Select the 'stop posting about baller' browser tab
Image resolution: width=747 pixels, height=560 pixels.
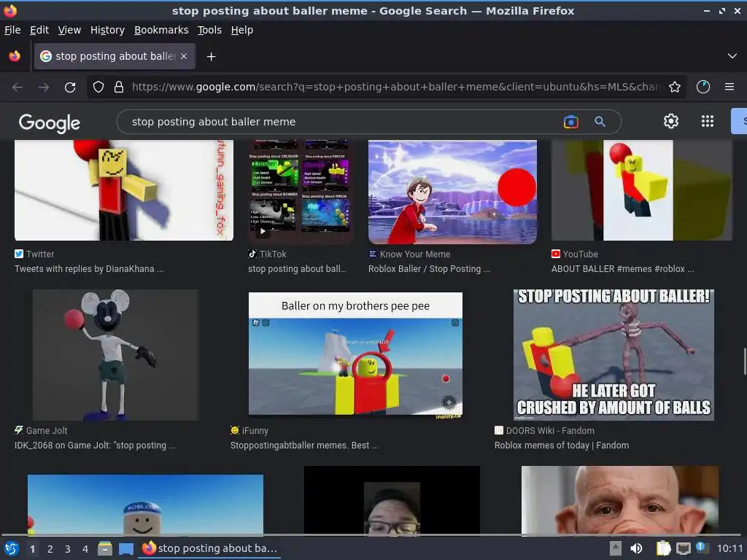[x=115, y=56]
